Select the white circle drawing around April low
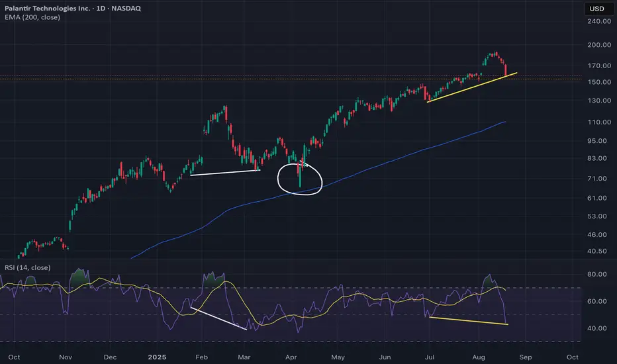This screenshot has width=617, height=364. pyautogui.click(x=300, y=179)
